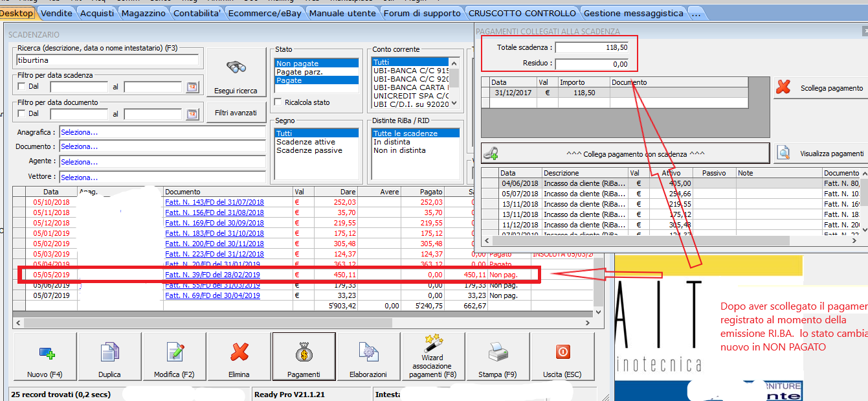Select 'Scadenze passive' in Segno list
868x401 pixels.
pos(317,150)
